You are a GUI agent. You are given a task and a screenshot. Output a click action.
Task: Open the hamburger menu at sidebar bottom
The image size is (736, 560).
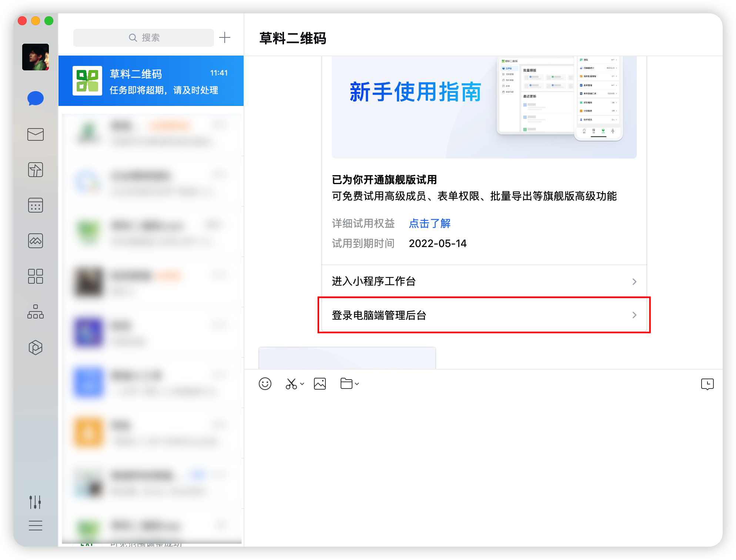36,526
